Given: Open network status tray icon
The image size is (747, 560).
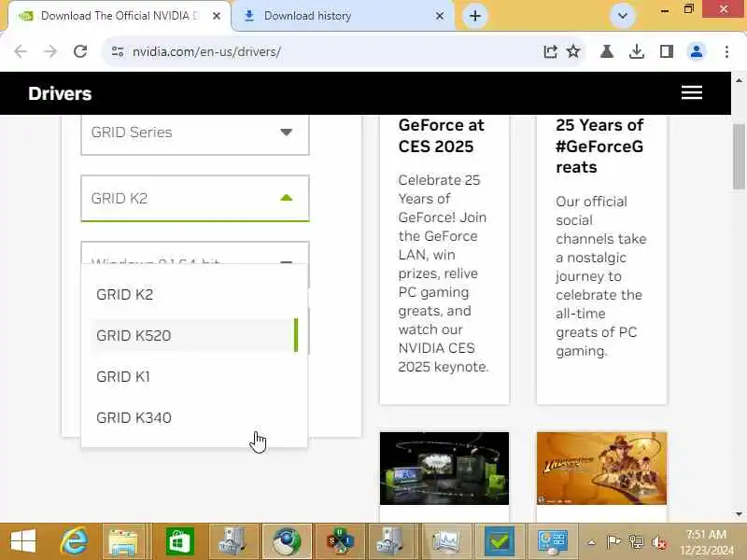Looking at the screenshot, I should point(636,542).
